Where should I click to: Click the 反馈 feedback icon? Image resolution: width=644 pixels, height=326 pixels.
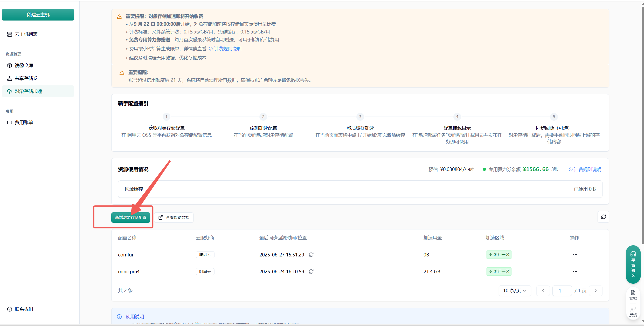[x=633, y=311]
